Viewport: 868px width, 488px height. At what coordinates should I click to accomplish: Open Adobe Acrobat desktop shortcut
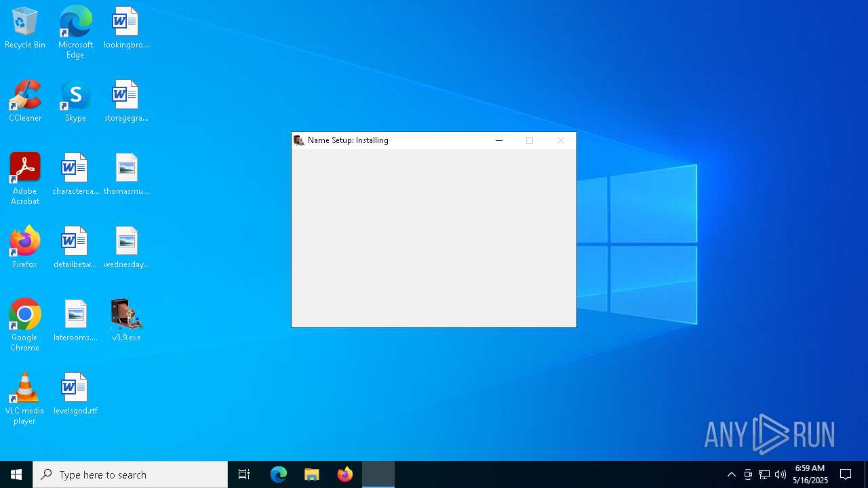point(25,179)
